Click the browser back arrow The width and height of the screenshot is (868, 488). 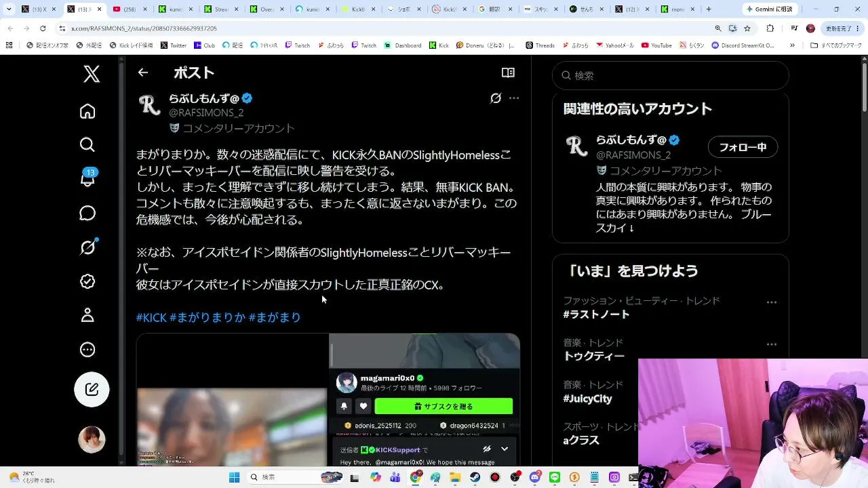tap(10, 28)
